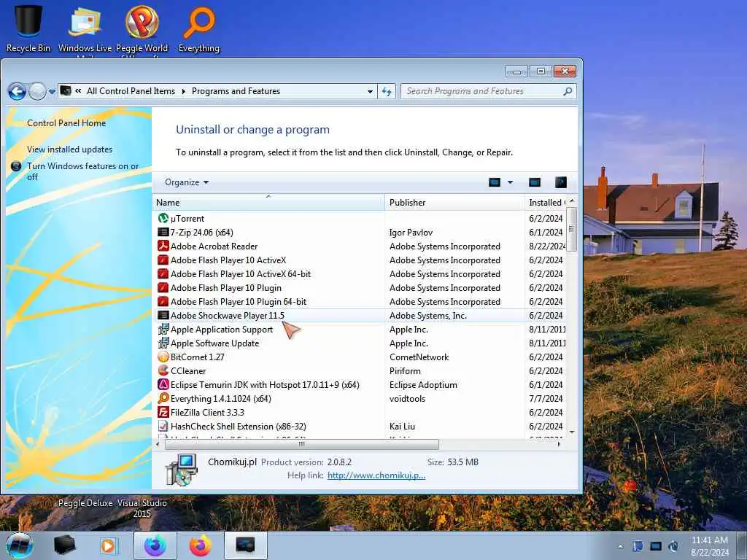This screenshot has height=560, width=747.
Task: Click the preview pane toolbar icon
Action: pyautogui.click(x=535, y=182)
